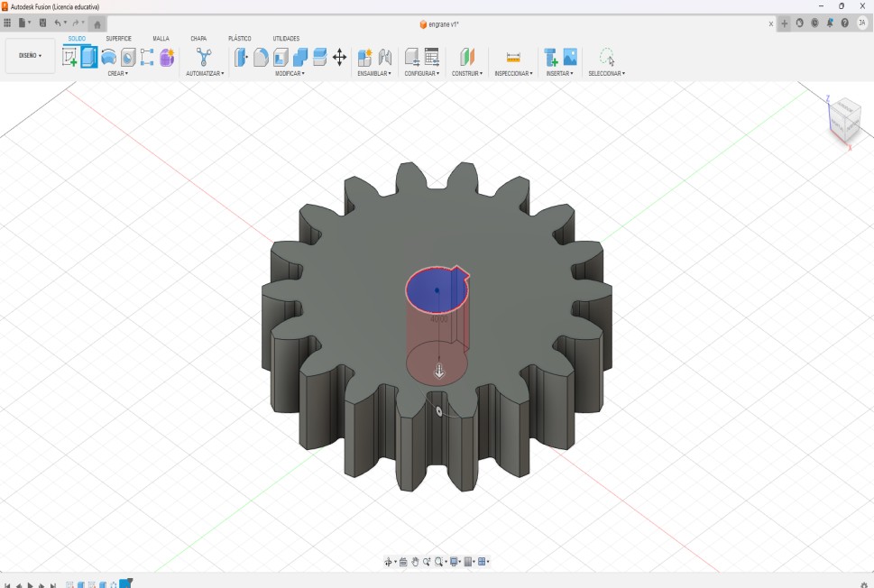The height and width of the screenshot is (588, 874).
Task: Save the design with the disk icon
Action: point(43,23)
